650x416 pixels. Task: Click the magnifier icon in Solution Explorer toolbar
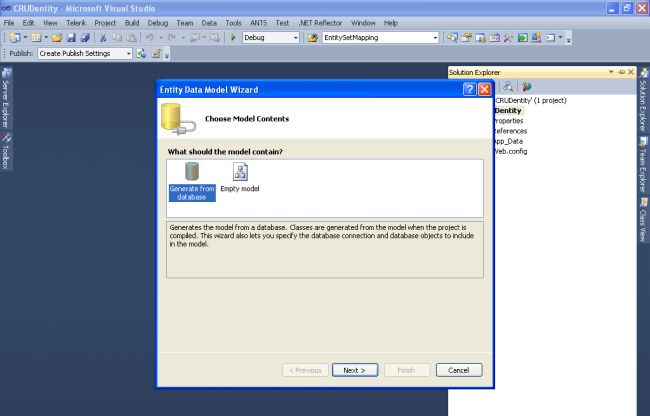pyautogui.click(x=508, y=87)
